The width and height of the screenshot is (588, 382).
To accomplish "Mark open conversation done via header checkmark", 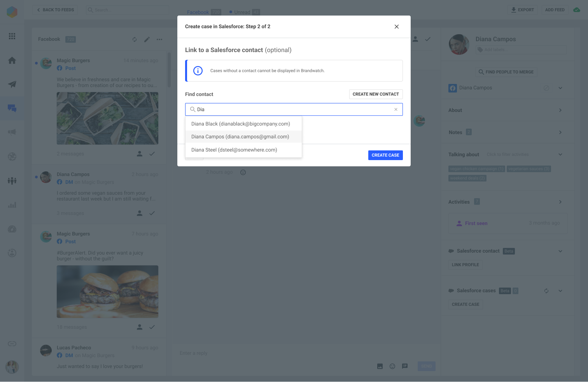I will [428, 39].
